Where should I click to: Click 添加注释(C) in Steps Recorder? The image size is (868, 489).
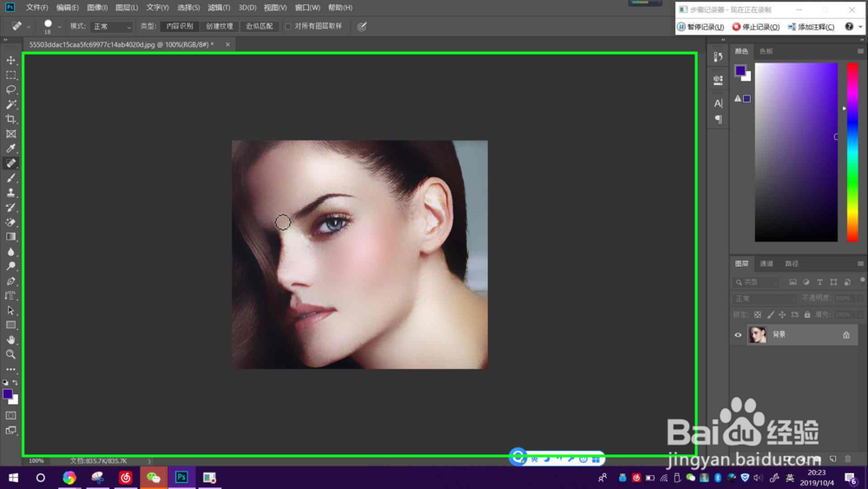(x=811, y=27)
